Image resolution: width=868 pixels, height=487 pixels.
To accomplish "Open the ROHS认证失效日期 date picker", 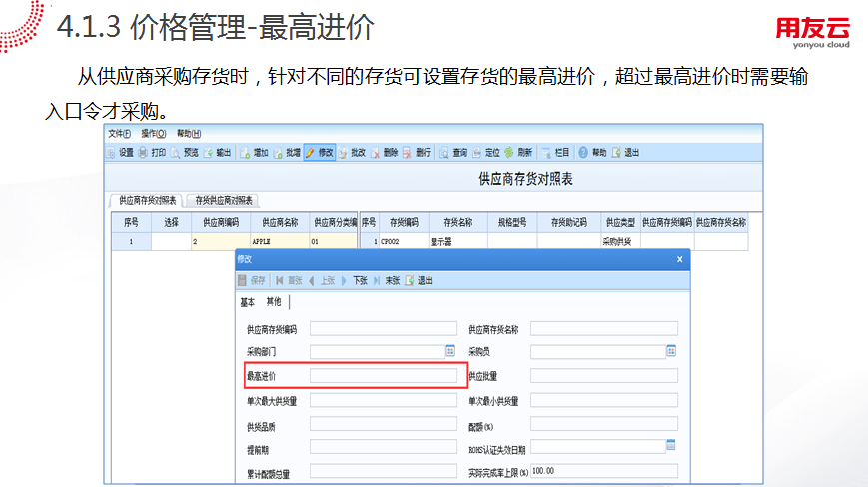I will (671, 446).
